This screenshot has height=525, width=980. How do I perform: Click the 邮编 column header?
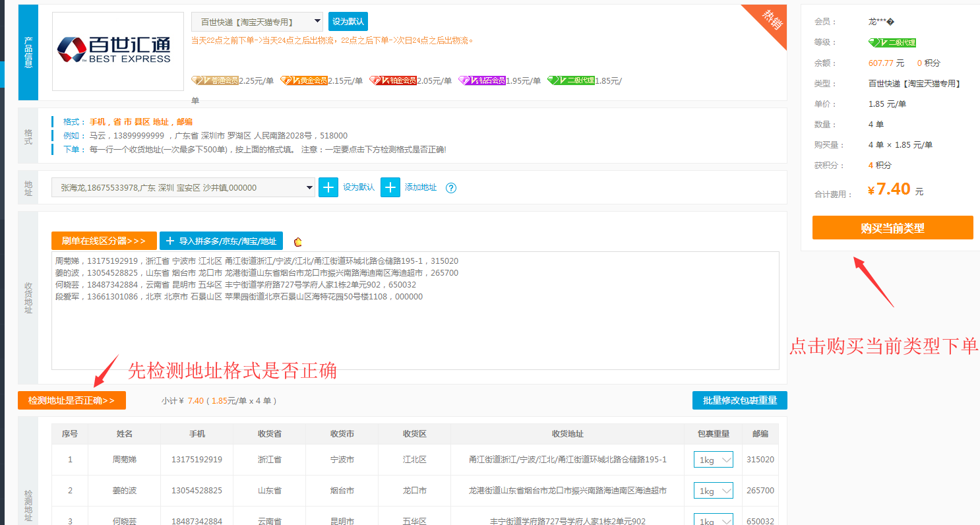(x=760, y=434)
